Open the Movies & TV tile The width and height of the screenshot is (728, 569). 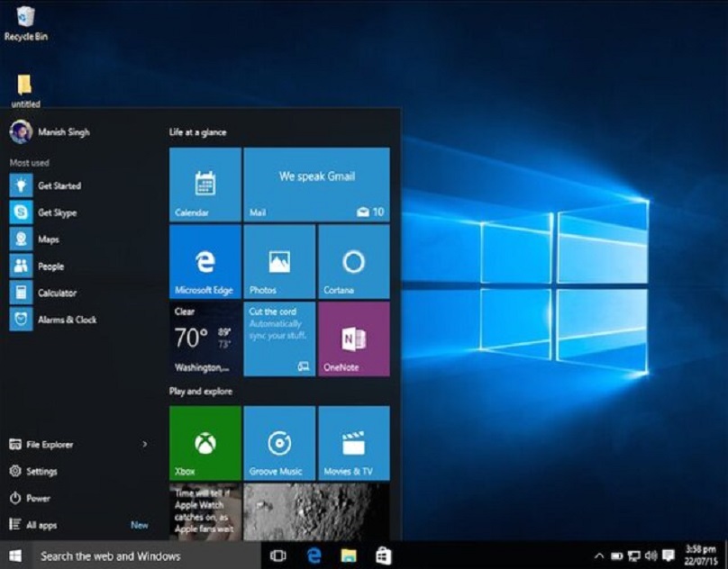point(352,440)
